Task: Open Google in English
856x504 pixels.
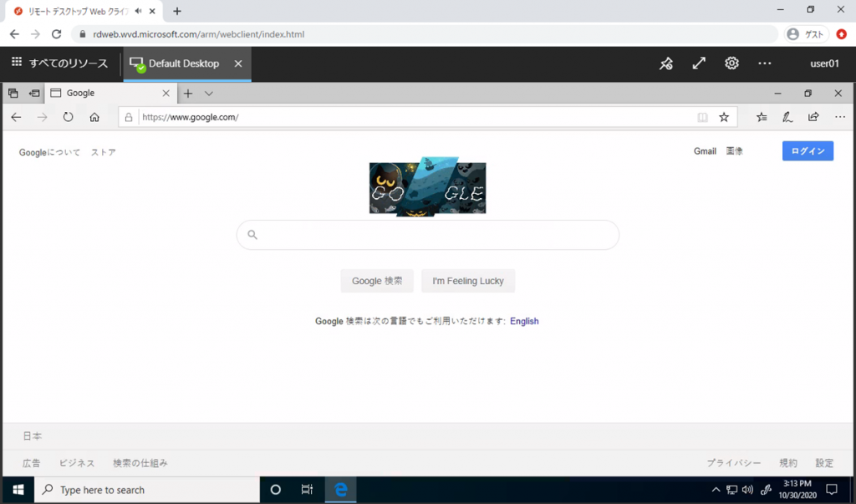Action: [524, 321]
